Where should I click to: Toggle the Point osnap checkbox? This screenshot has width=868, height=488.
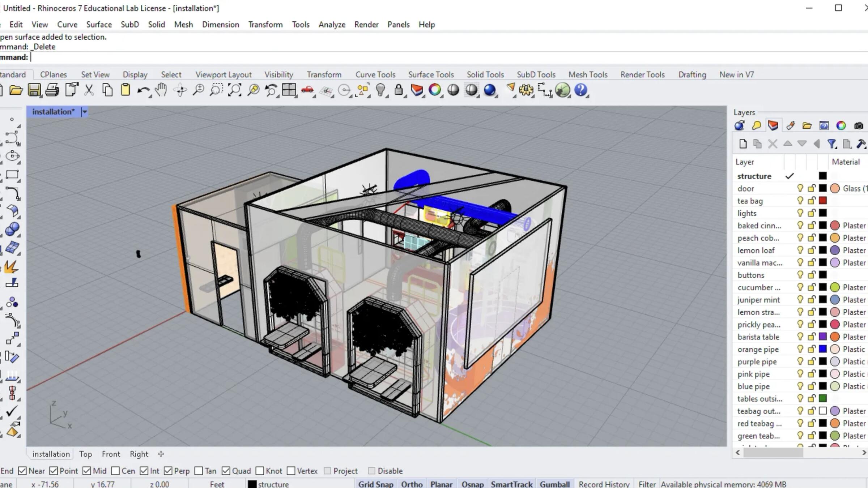54,471
